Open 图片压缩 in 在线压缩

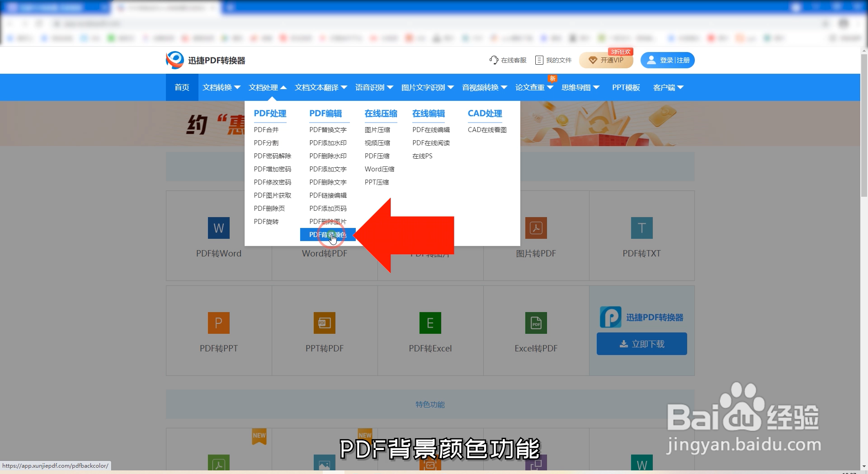point(377,130)
